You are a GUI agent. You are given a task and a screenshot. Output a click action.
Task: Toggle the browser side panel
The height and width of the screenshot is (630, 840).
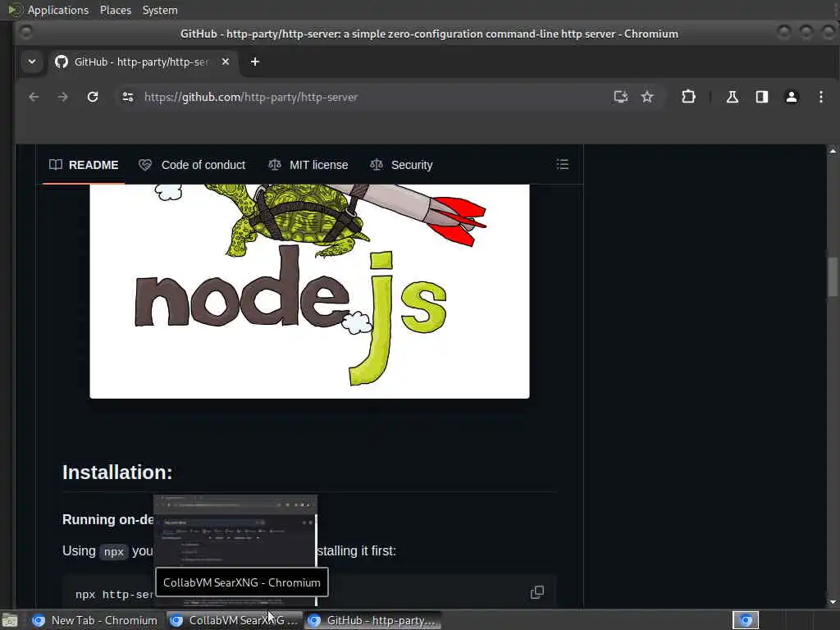tap(762, 97)
